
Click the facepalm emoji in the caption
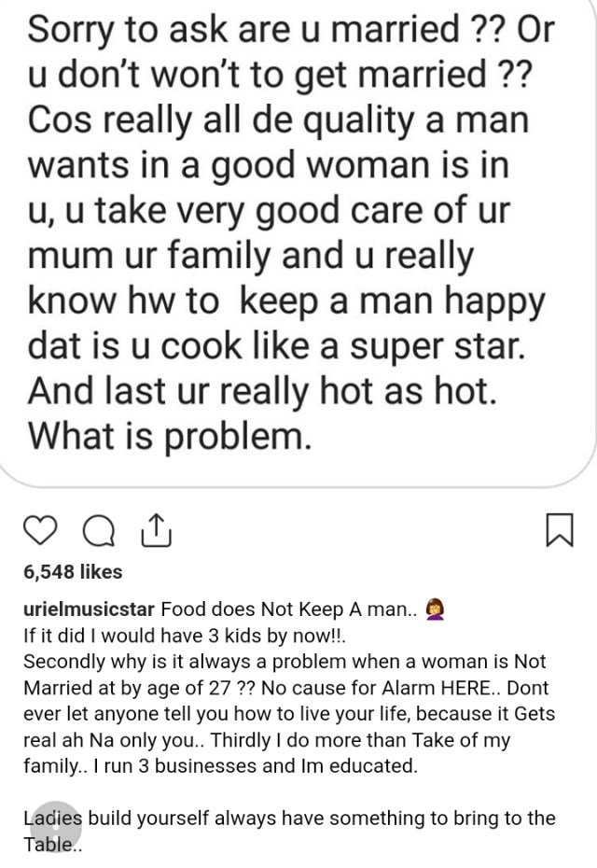(436, 609)
